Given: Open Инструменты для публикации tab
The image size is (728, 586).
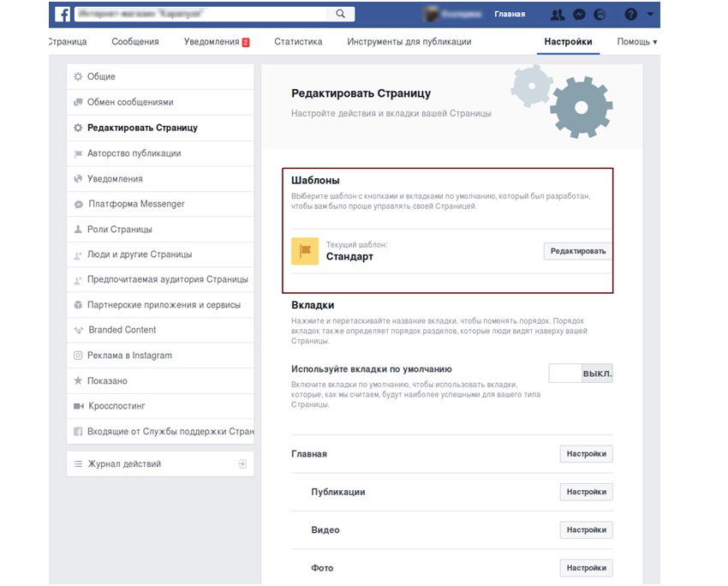Looking at the screenshot, I should point(409,42).
